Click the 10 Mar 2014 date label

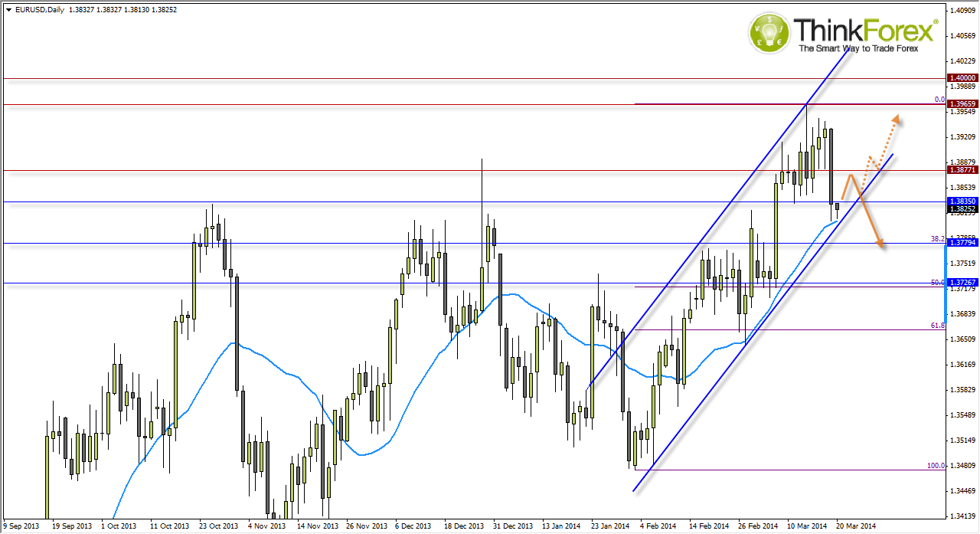807,526
